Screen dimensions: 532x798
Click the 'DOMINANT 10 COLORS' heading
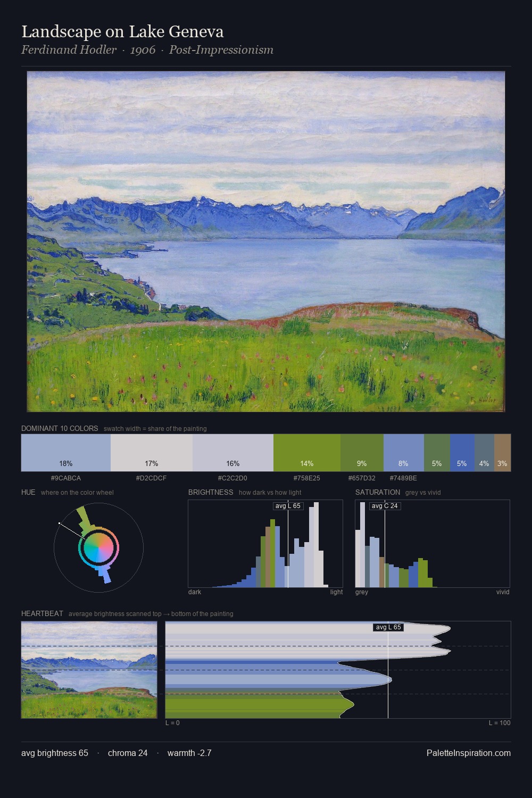click(60, 428)
